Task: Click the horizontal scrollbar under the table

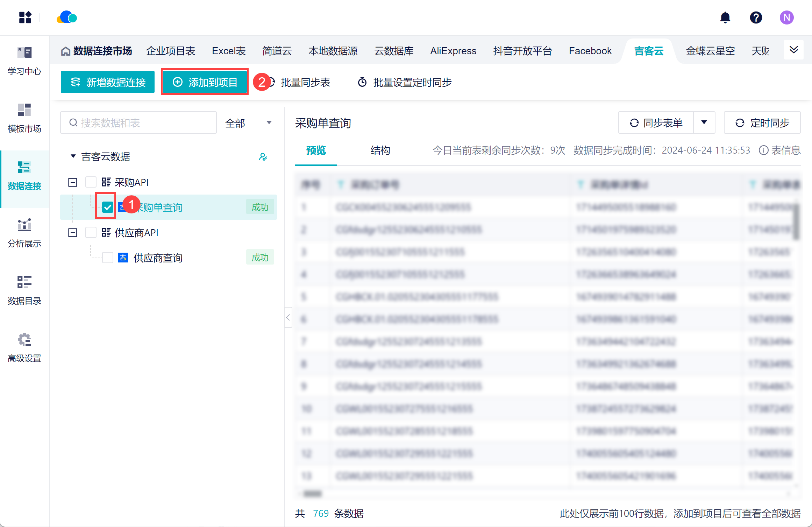Action: pyautogui.click(x=312, y=494)
